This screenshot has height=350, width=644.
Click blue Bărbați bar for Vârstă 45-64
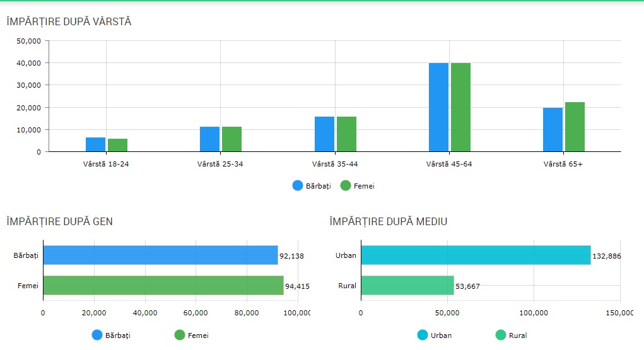pos(438,107)
